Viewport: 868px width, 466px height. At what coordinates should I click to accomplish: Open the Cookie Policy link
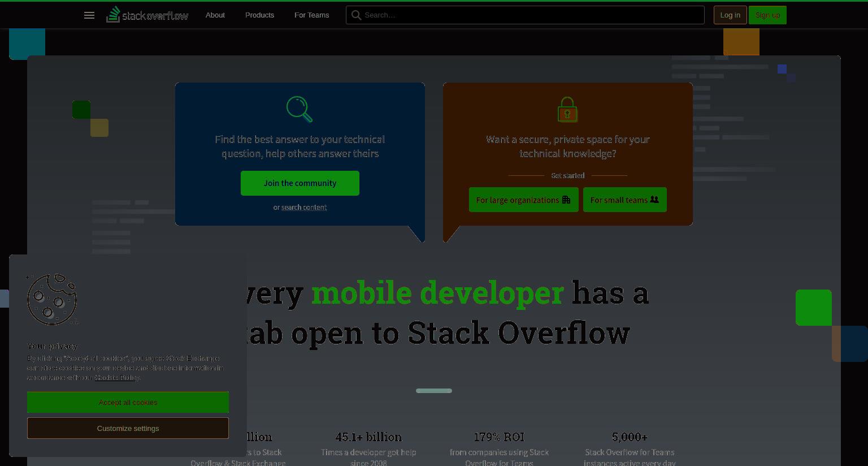[117, 377]
